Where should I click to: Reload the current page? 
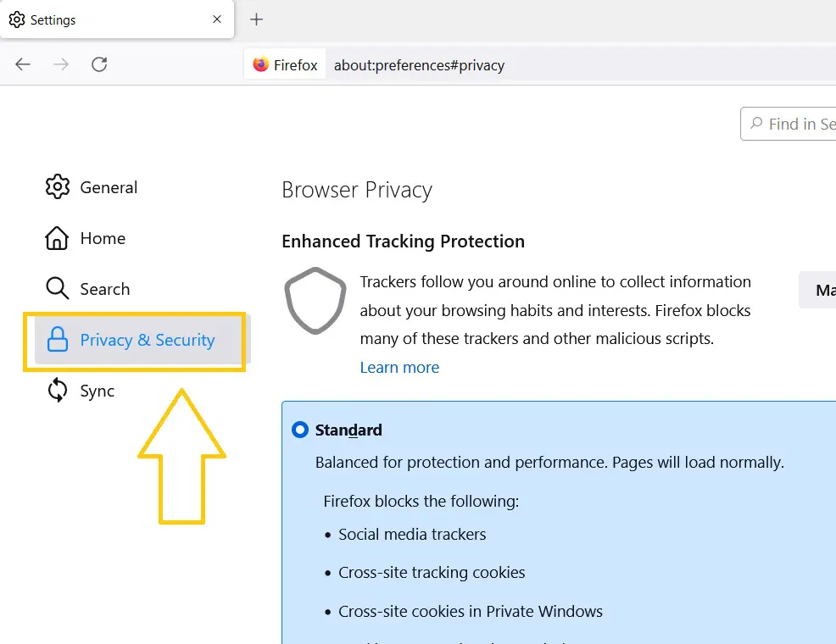[99, 64]
